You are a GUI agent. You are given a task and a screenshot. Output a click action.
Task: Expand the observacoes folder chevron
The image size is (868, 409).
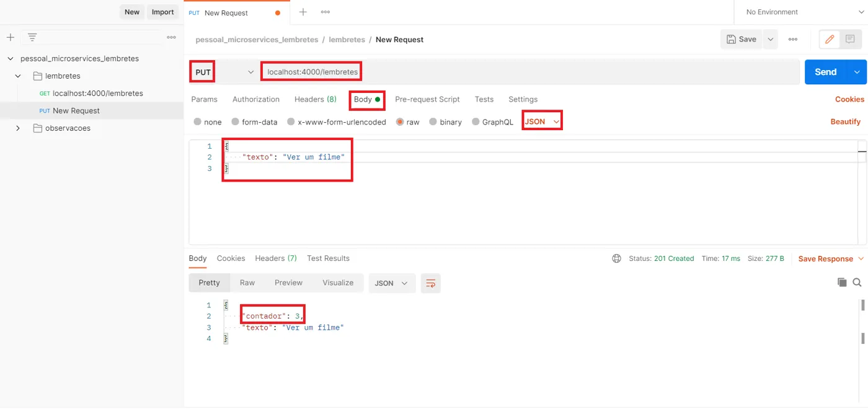[18, 128]
